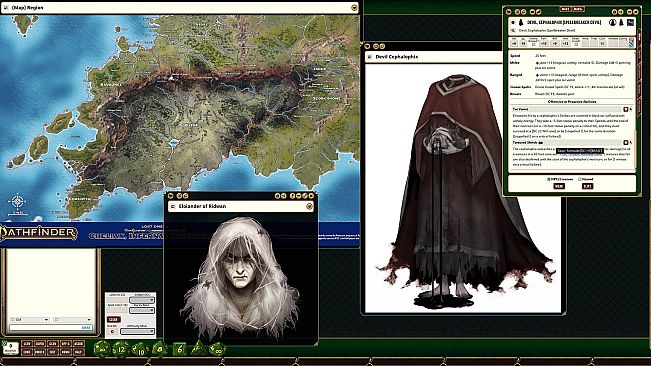The image size is (651, 366).
Task: Click leftmost icon in NPC sheet top toolbar
Action: click(x=509, y=12)
